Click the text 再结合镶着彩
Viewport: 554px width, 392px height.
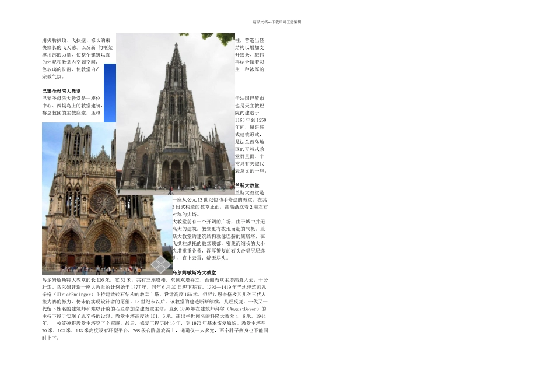250,62
